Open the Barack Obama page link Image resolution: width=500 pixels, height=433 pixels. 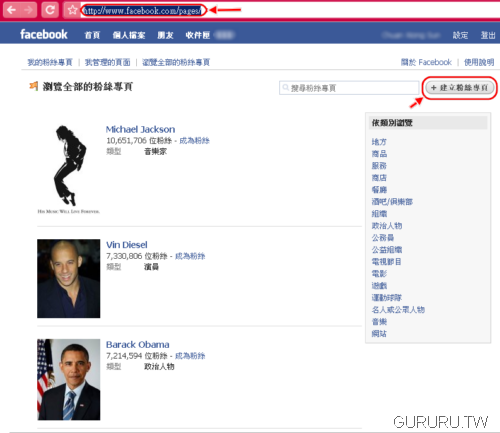click(138, 344)
